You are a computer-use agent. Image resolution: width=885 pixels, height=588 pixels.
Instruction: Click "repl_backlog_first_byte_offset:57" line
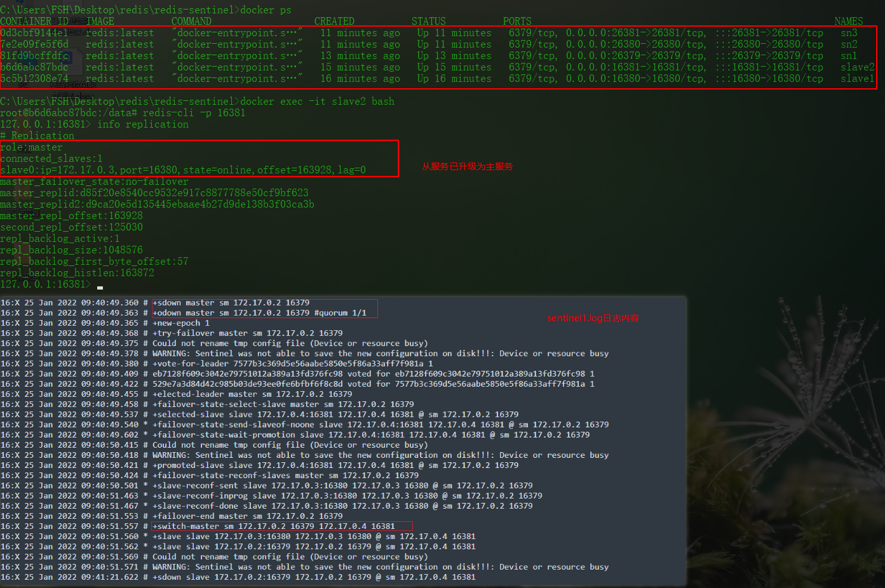click(94, 262)
